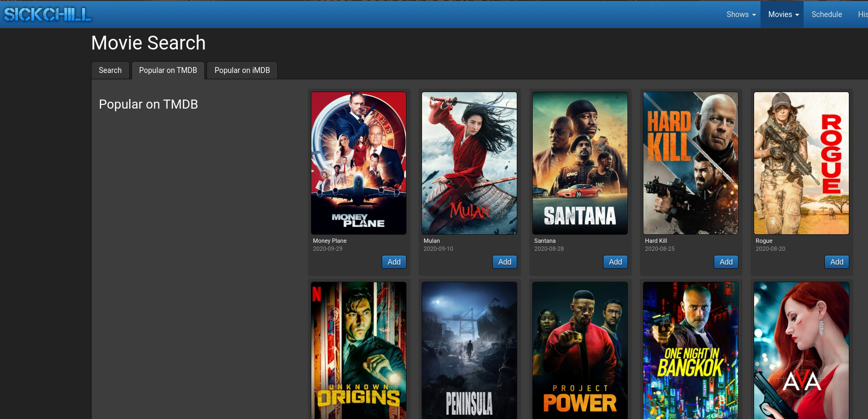Open the Mulan poster
868x419 pixels.
point(469,163)
